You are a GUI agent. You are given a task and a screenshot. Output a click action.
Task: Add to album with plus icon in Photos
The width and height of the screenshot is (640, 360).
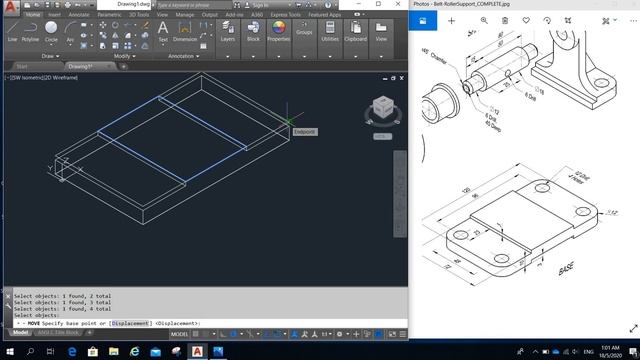(451, 20)
